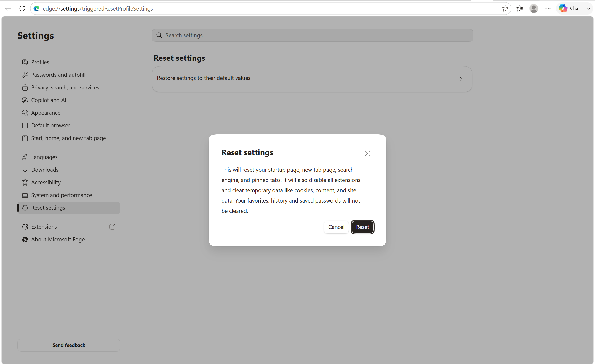The width and height of the screenshot is (595, 364).
Task: Click the Start, home tab page icon
Action: [x=25, y=138]
